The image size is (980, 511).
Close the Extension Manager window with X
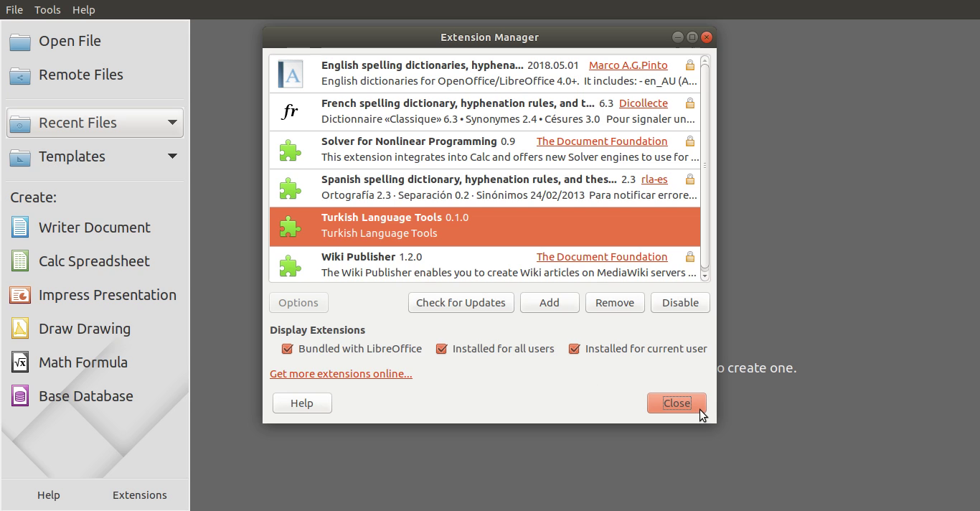[x=707, y=37]
